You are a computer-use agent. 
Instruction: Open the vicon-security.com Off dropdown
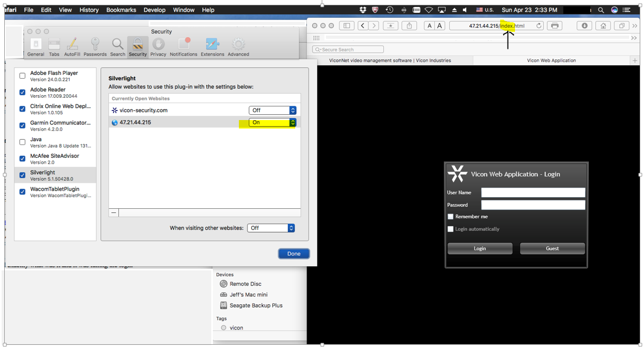point(272,110)
